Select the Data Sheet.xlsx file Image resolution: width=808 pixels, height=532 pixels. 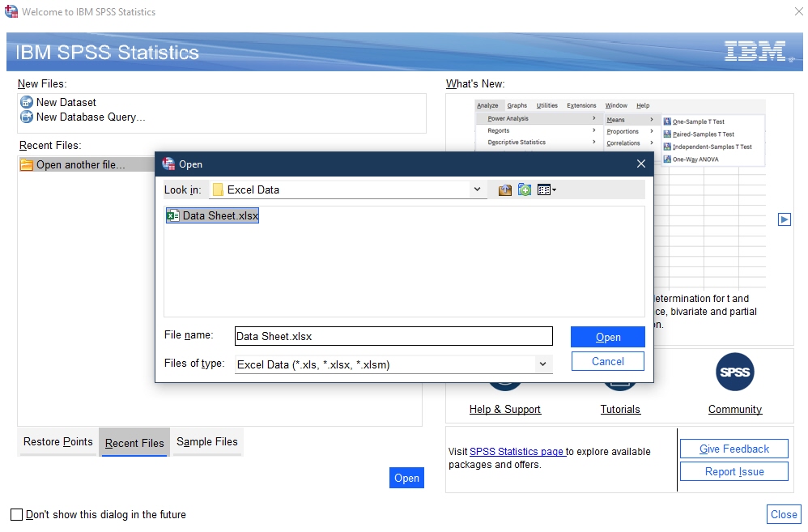click(x=212, y=215)
